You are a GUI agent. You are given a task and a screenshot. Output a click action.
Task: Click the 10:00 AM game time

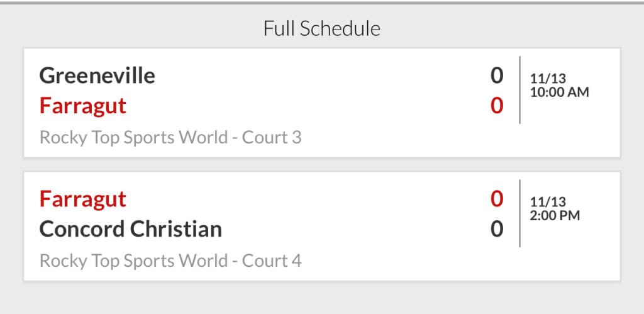(x=559, y=92)
